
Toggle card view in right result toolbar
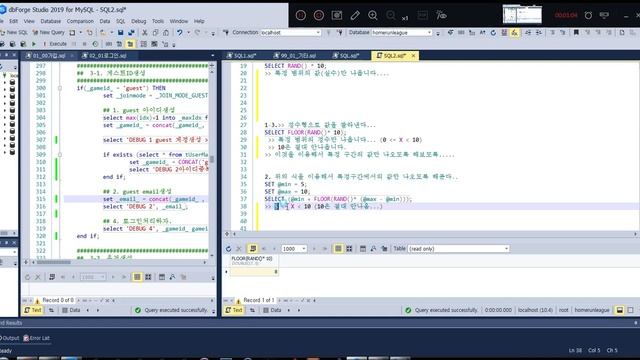[349, 249]
